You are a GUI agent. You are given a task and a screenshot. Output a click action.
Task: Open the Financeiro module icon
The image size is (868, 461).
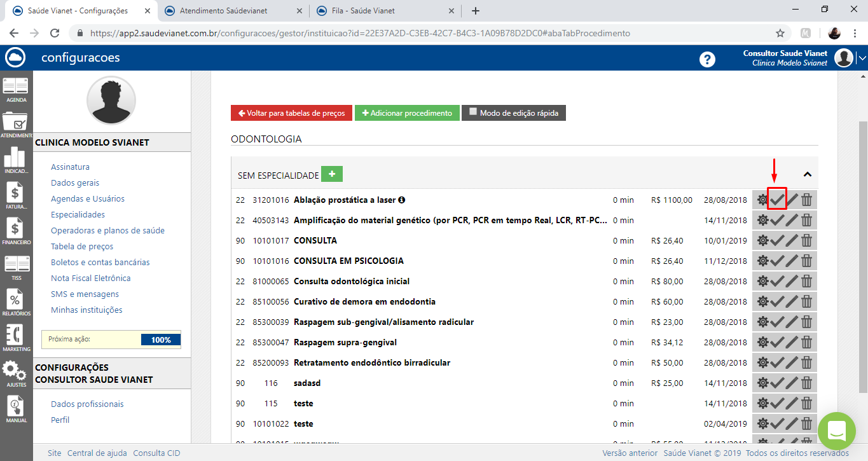click(16, 231)
